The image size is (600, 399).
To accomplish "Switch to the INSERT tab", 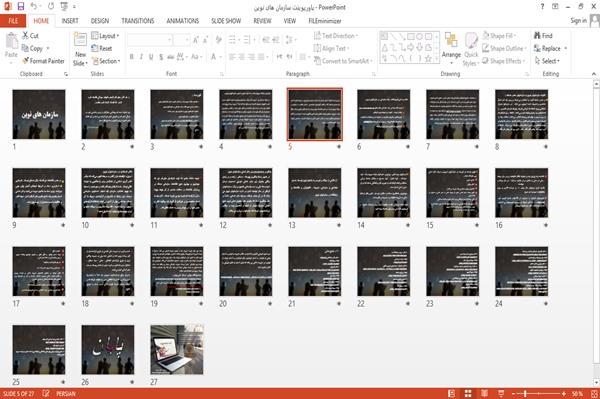I will point(70,21).
